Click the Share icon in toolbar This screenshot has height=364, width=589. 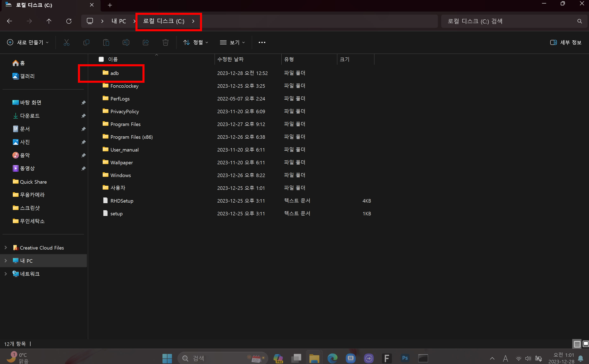click(x=146, y=42)
